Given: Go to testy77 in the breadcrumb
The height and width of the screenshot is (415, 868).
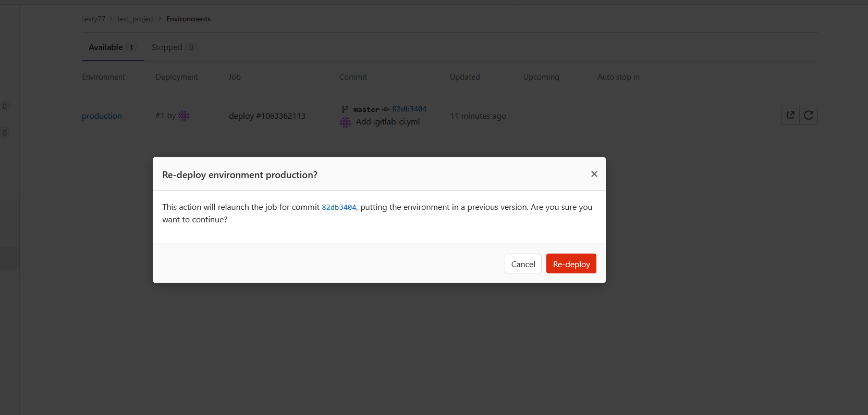Looking at the screenshot, I should tap(93, 19).
